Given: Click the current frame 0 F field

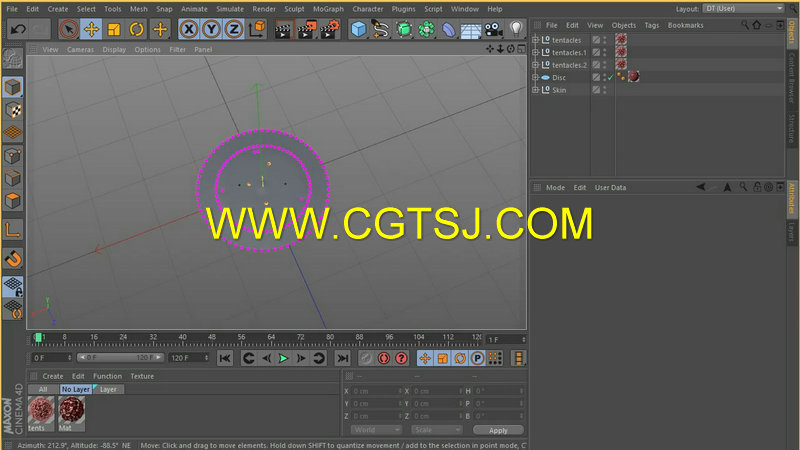Looking at the screenshot, I should click(x=52, y=358).
